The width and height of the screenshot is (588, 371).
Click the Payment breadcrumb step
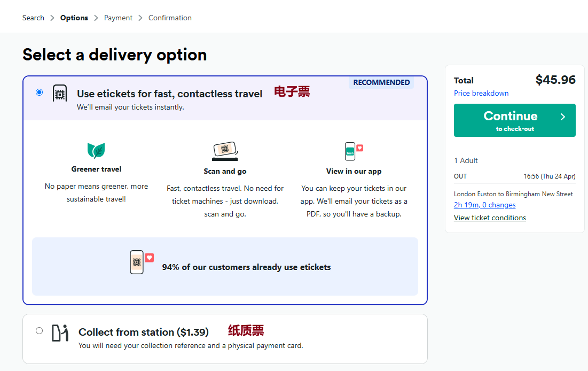pyautogui.click(x=118, y=18)
